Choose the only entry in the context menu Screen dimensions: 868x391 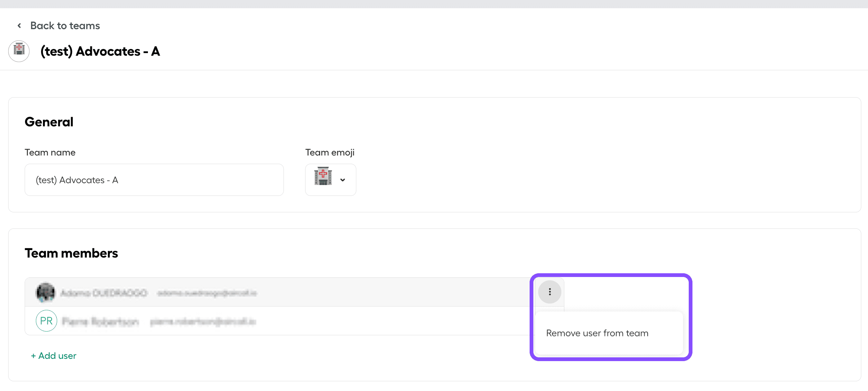[597, 333]
